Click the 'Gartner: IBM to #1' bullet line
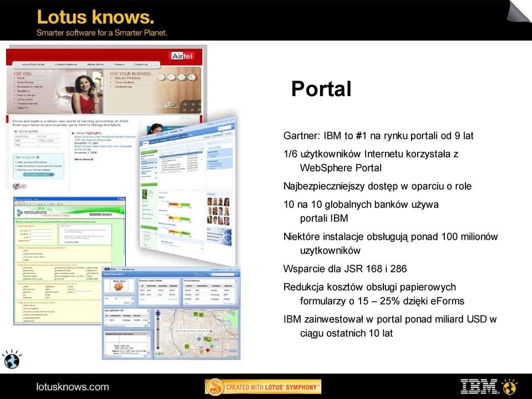The image size is (532, 399). pos(378,136)
